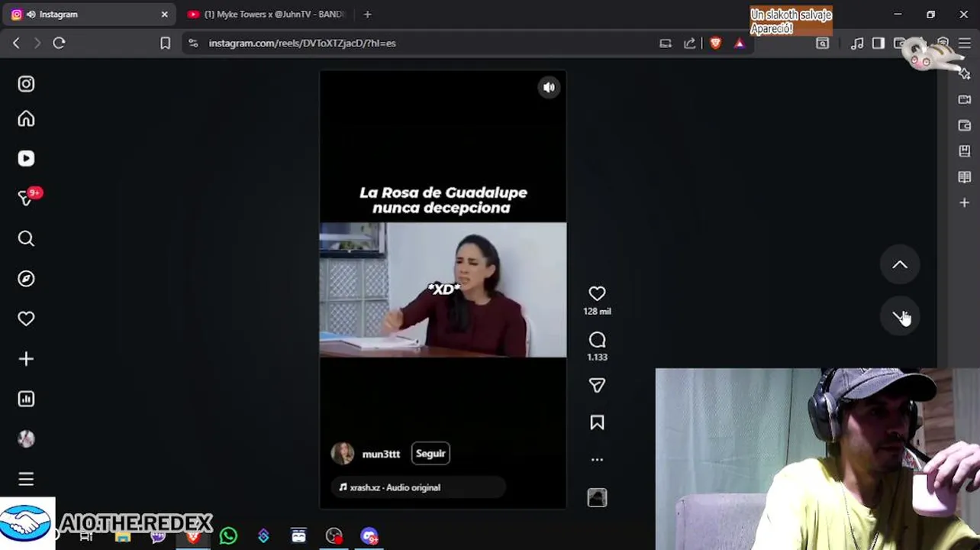This screenshot has height=550, width=980.
Task: Open bookmarks panel in side panel
Action: (x=965, y=151)
